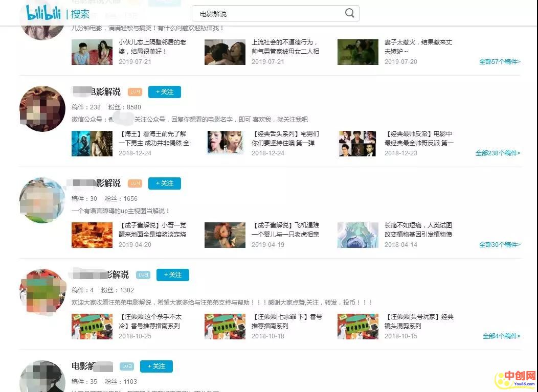Click the magnifier search icon
This screenshot has width=538, height=392.
tap(350, 13)
